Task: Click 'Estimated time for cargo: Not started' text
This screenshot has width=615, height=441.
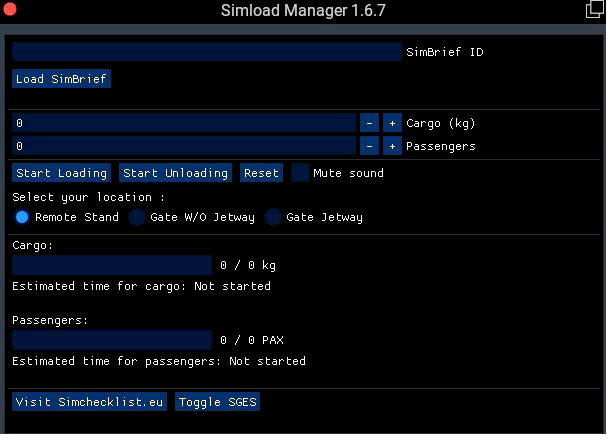Action: point(141,286)
